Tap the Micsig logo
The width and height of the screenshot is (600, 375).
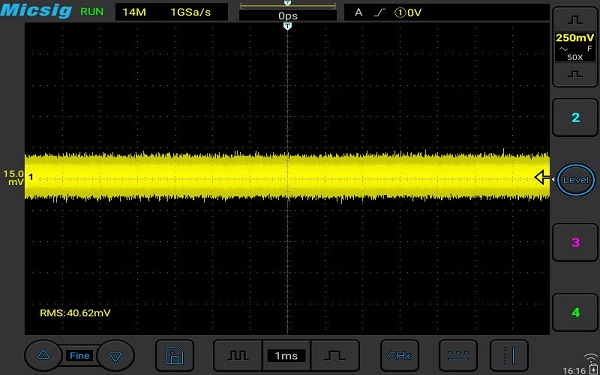[36, 10]
